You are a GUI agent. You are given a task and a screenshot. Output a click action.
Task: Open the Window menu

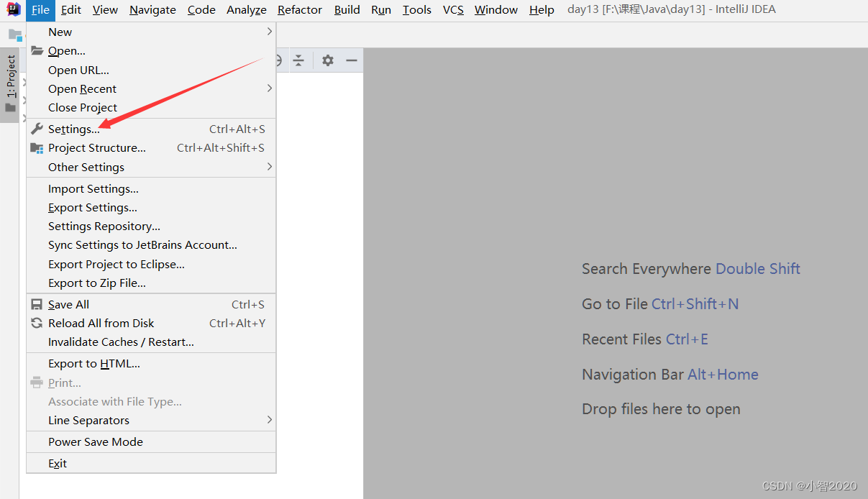(x=496, y=10)
